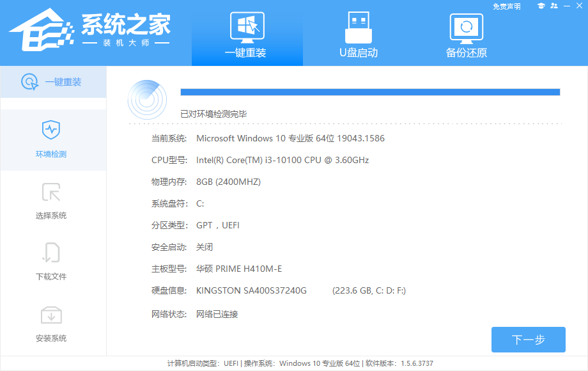Click the Windows monitor icon in top tab

click(x=247, y=27)
